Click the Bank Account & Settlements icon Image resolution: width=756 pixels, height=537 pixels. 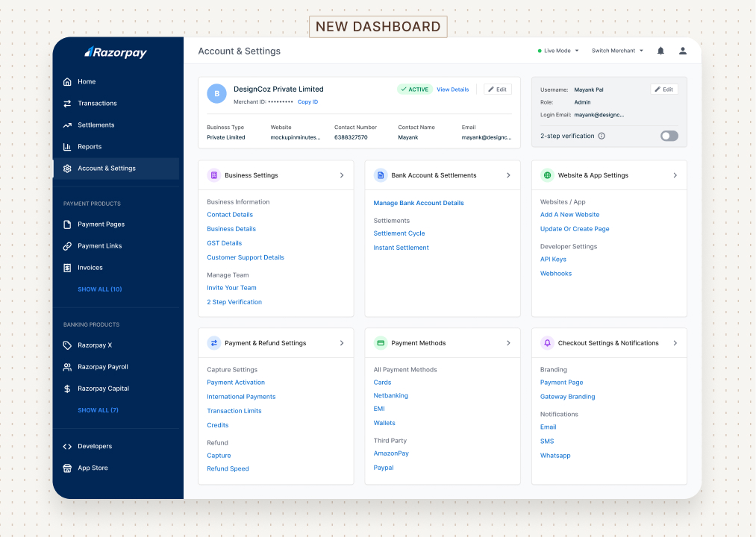(x=381, y=175)
